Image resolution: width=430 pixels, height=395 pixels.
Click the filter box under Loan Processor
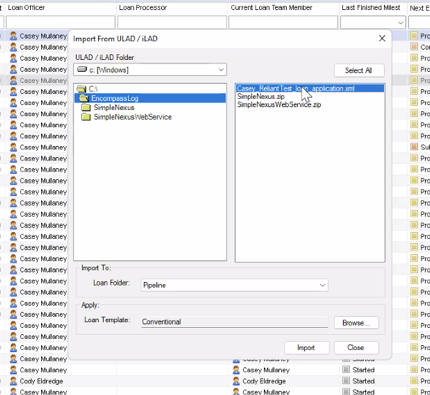pyautogui.click(x=172, y=23)
